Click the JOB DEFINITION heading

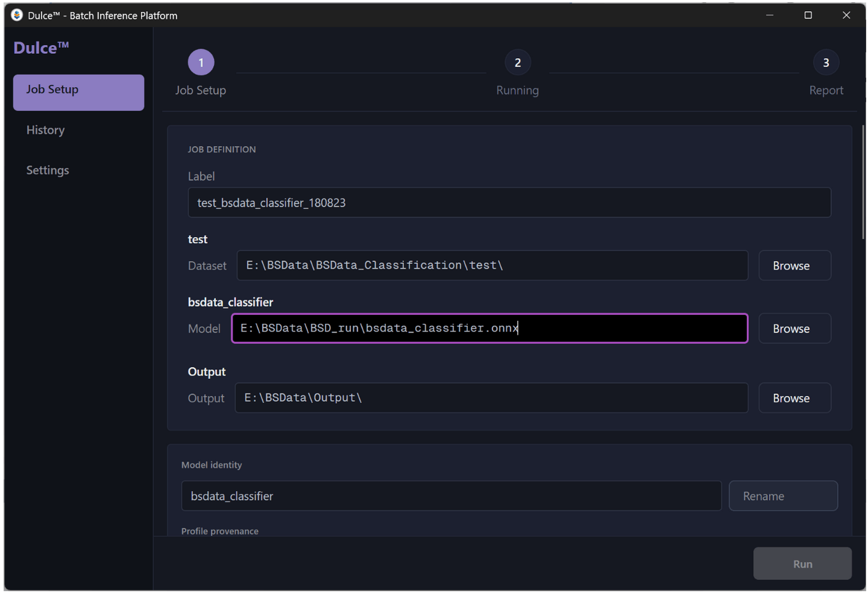pos(221,150)
